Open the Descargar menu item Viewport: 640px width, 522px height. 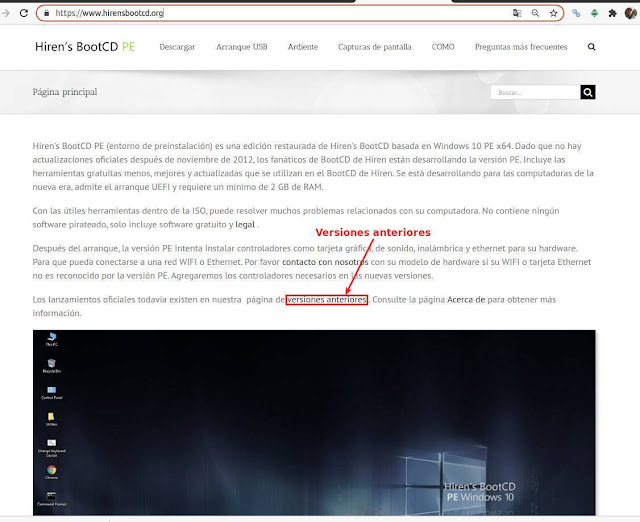[177, 47]
